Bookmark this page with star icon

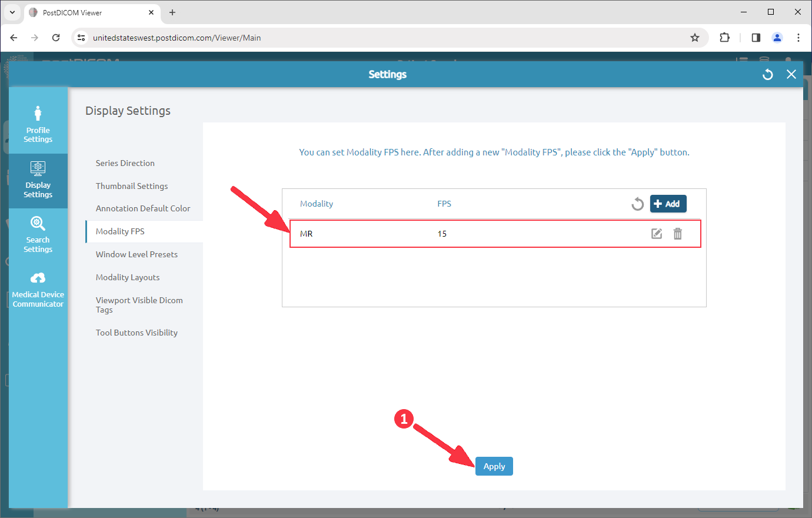click(x=695, y=38)
